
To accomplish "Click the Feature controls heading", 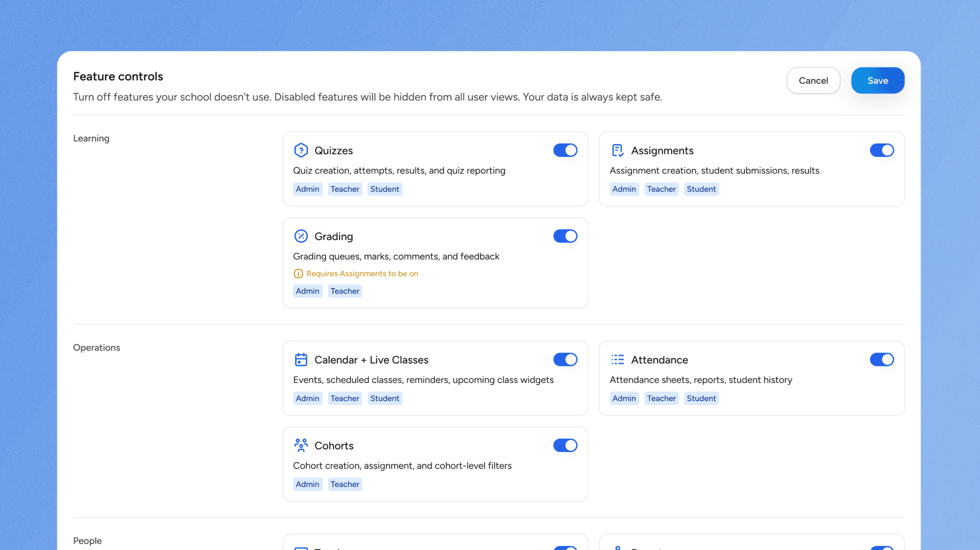I will point(118,76).
